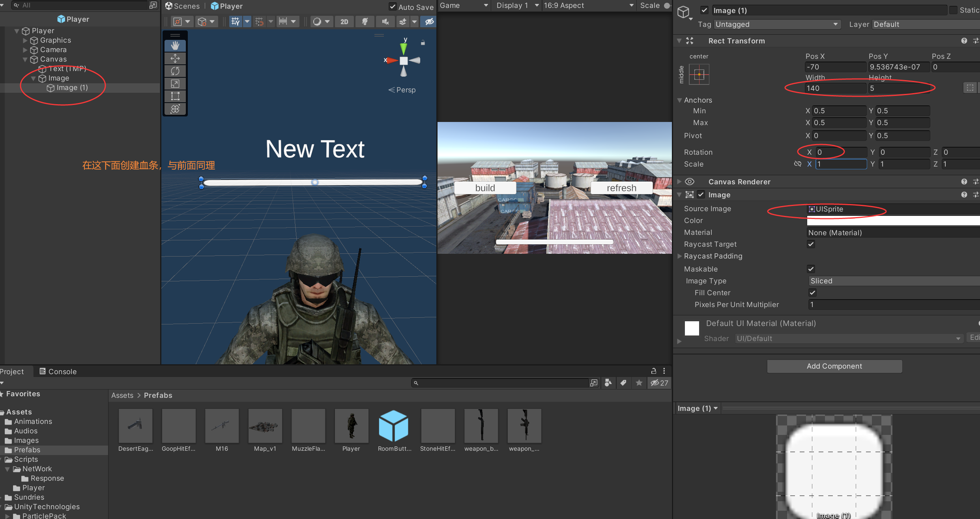Viewport: 980px width, 519px height.
Task: Open the draw mode shading icon
Action: (317, 21)
